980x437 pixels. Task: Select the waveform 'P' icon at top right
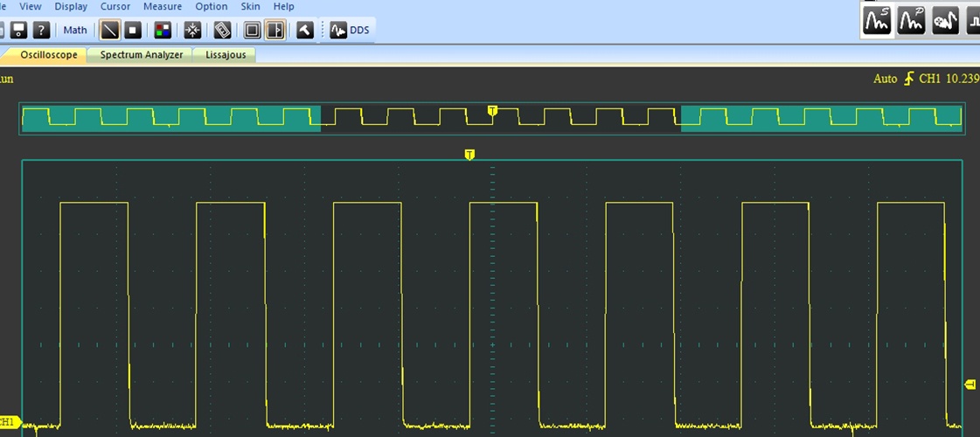[911, 21]
